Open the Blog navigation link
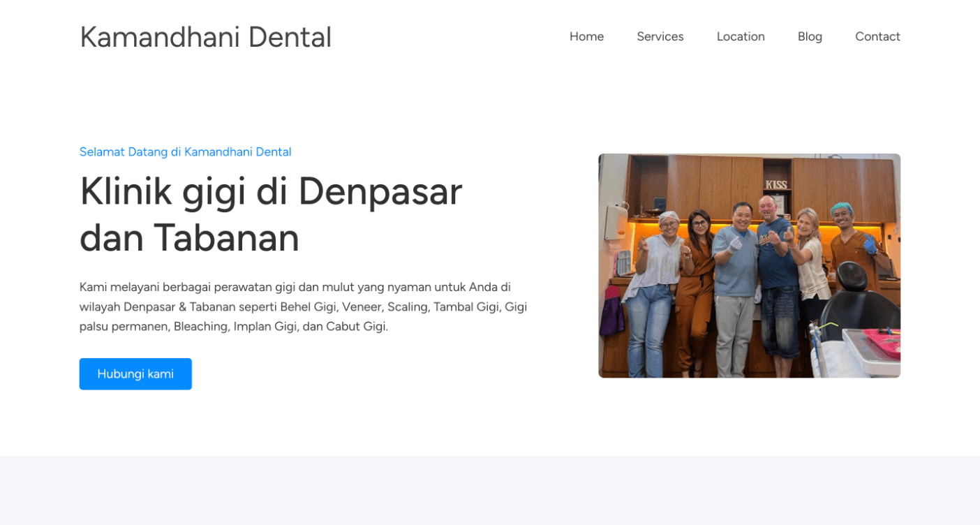Screen dimensions: 980x525 click(x=810, y=36)
